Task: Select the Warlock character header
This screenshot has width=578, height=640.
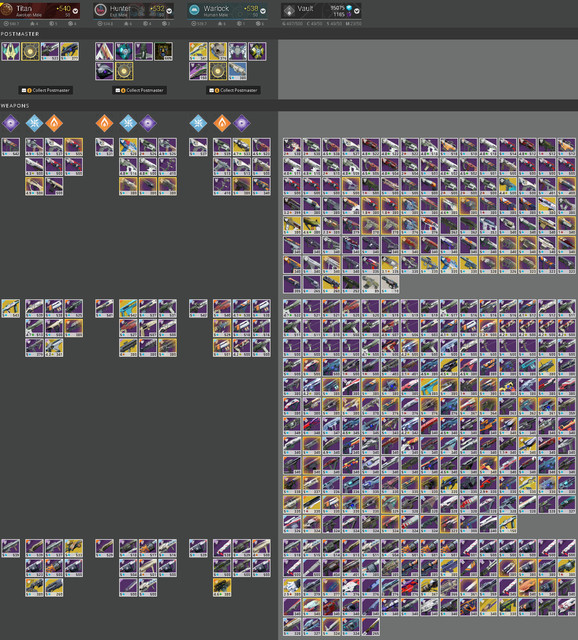Action: (227, 11)
